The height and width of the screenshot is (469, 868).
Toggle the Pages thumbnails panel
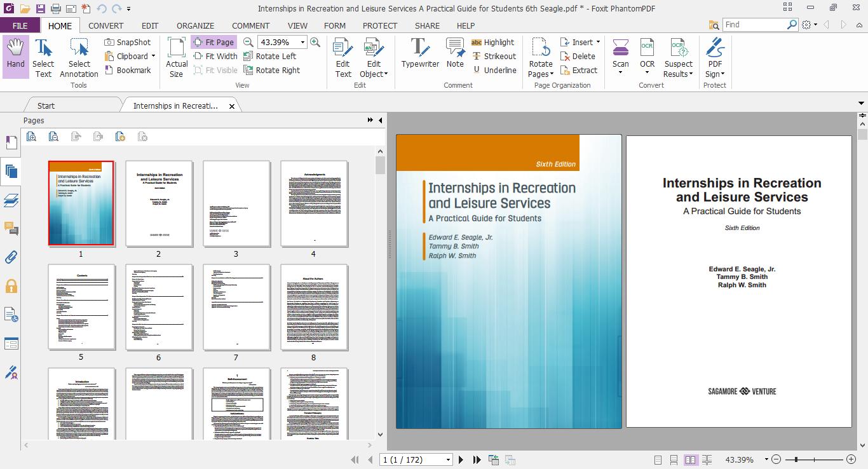11,171
